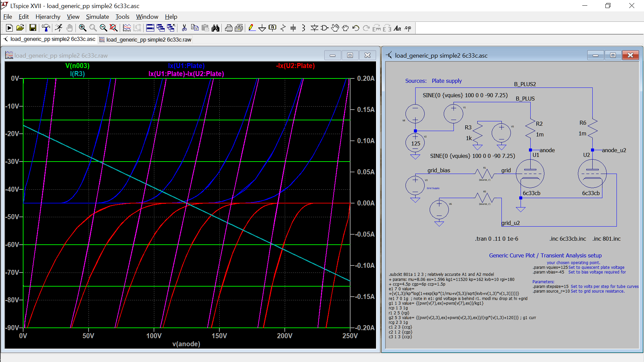Open the Window menu
The height and width of the screenshot is (362, 644).
(147, 16)
